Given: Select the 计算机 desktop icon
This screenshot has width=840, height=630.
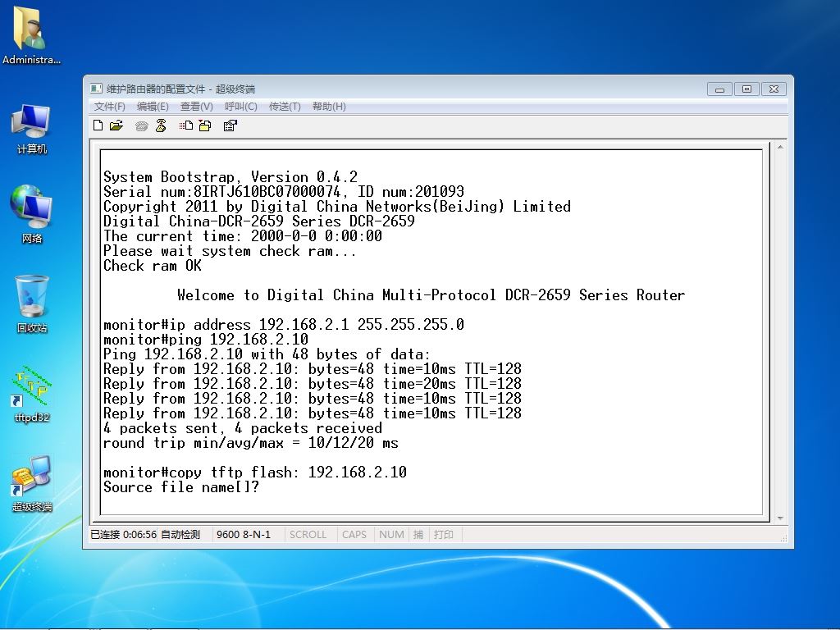Looking at the screenshot, I should 31,130.
